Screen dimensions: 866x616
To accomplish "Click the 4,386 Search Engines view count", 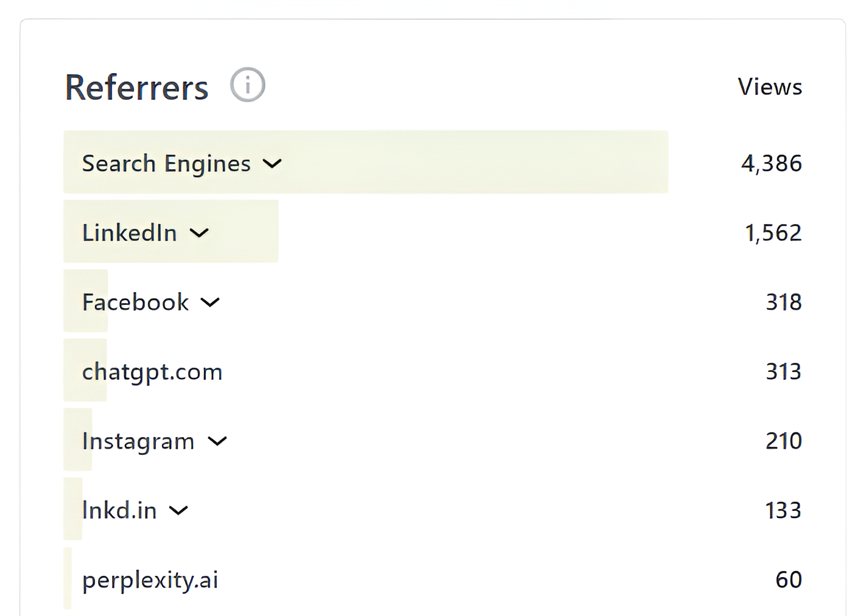I will [771, 164].
